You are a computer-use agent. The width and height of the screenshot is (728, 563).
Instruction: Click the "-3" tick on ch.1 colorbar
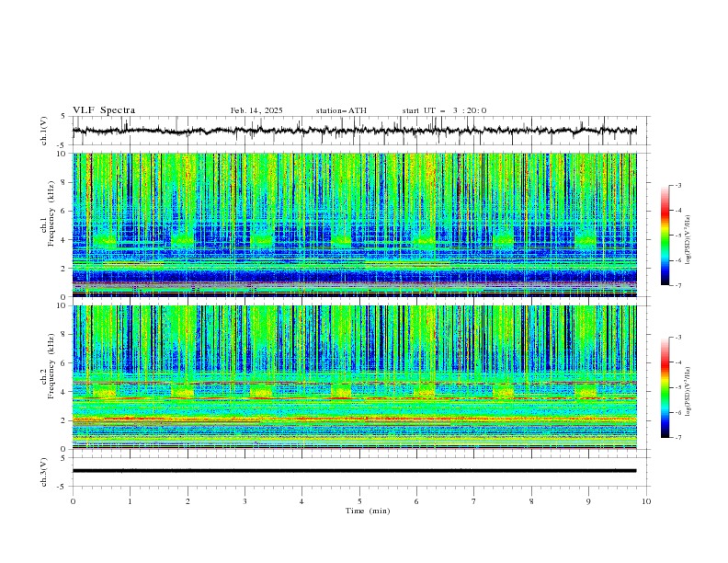point(677,185)
